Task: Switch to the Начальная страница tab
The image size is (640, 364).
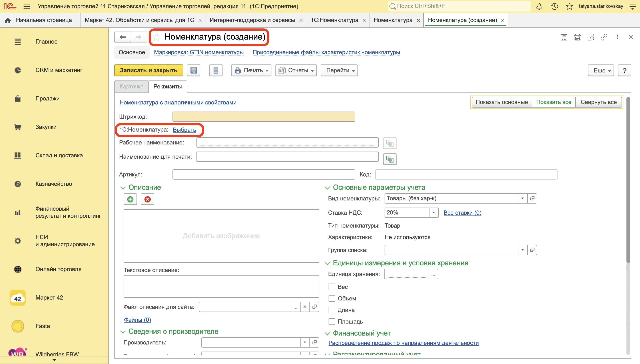Action: coord(40,20)
